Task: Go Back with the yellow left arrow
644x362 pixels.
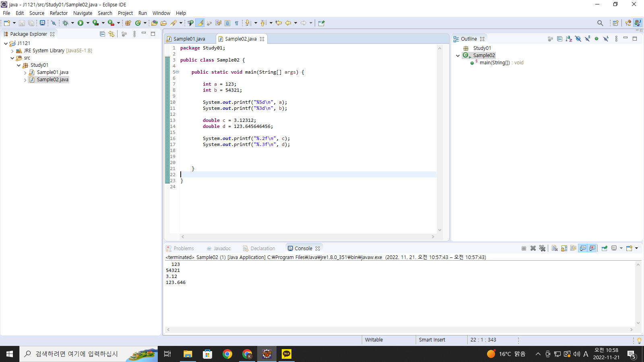Action: tap(288, 23)
